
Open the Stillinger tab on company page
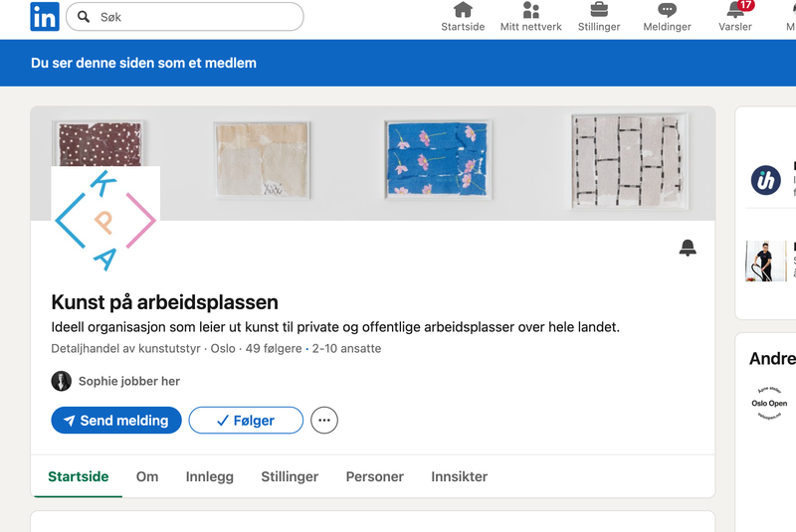[290, 476]
